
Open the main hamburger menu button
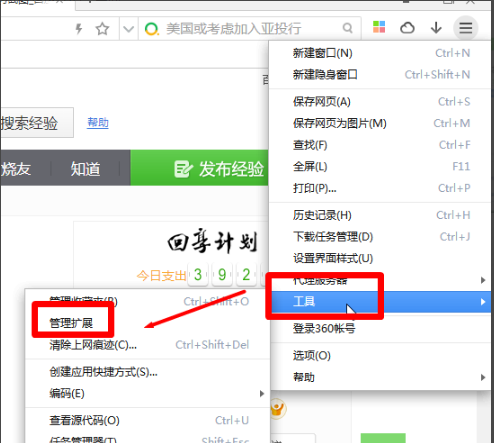[465, 28]
